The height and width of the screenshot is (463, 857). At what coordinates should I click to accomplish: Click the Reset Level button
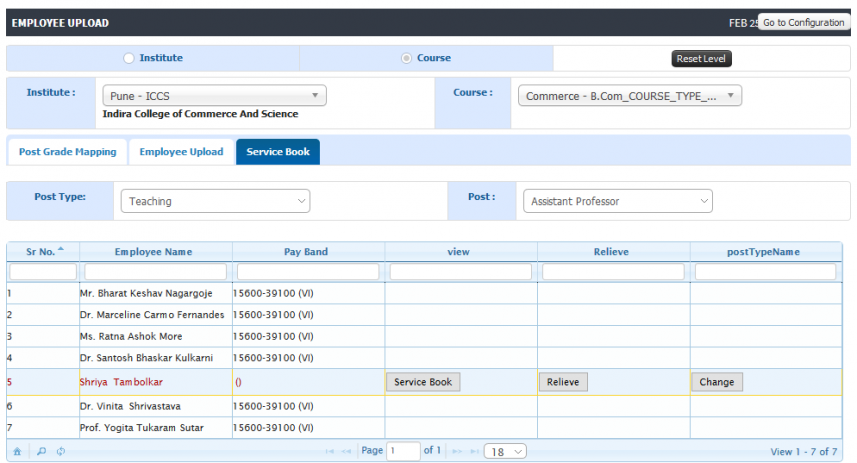pos(701,58)
